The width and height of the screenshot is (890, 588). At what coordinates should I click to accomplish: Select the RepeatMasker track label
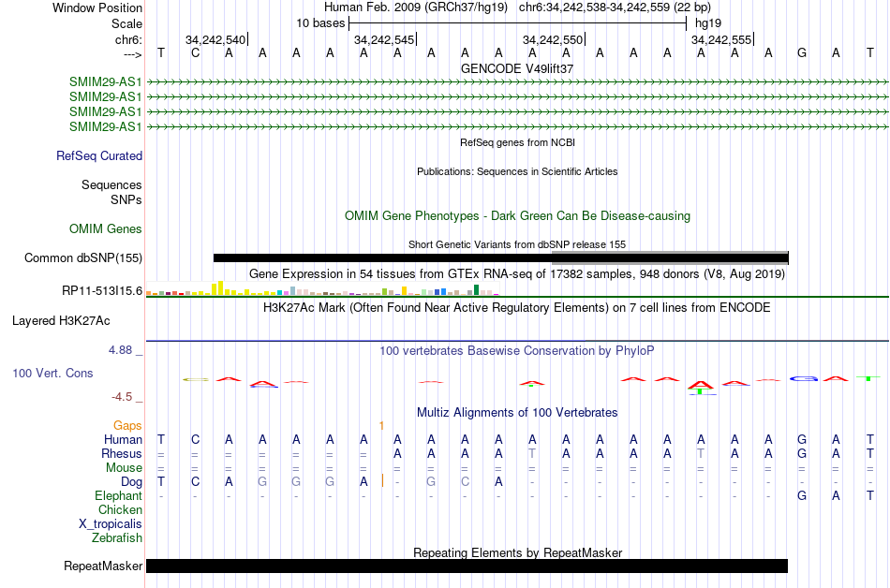pyautogui.click(x=103, y=566)
